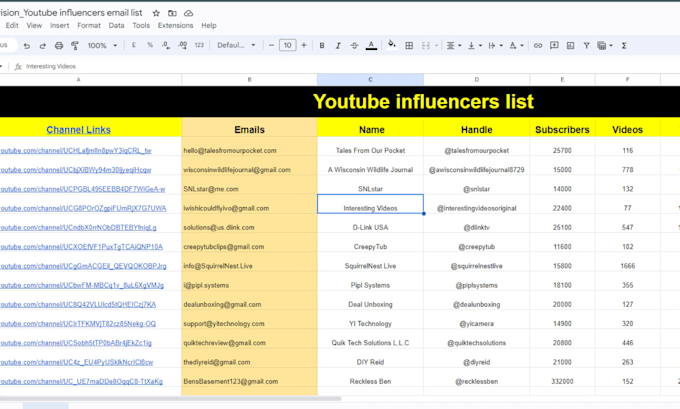The image size is (680, 409).
Task: Open the borders tool
Action: coord(409,46)
